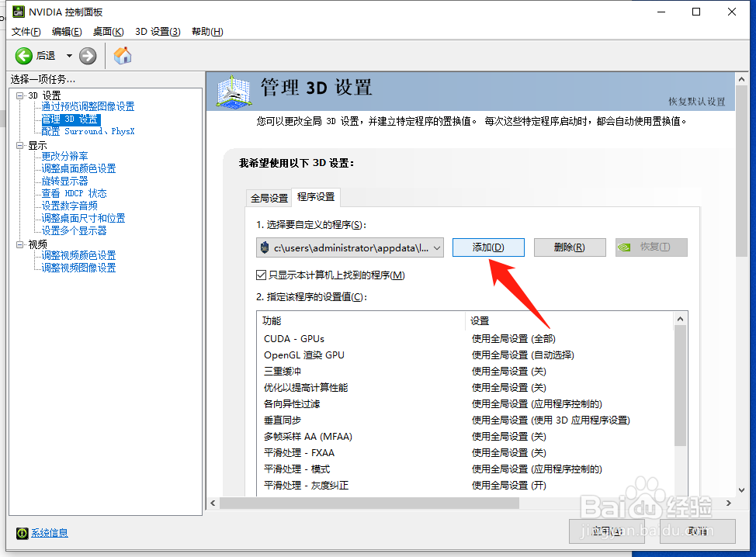Click the grey Forward arrow icon

coord(88,56)
